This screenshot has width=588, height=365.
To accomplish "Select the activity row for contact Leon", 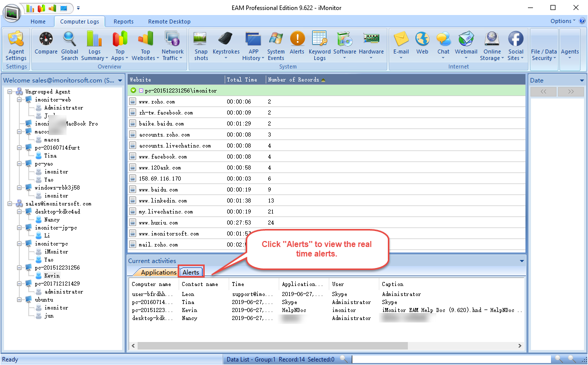I will [x=326, y=294].
